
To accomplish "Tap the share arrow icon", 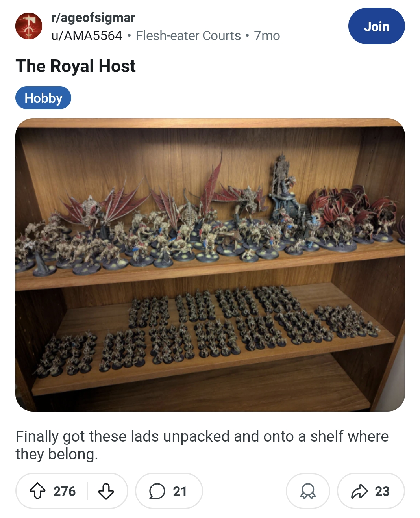I will pos(359,491).
